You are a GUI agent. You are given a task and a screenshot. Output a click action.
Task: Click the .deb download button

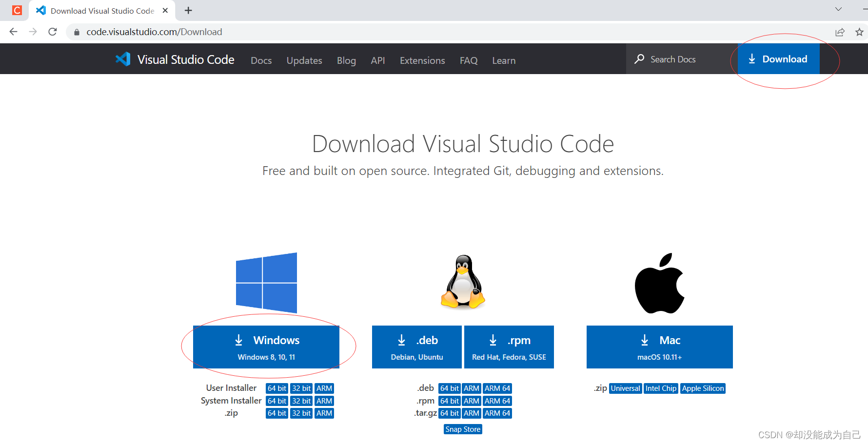417,347
